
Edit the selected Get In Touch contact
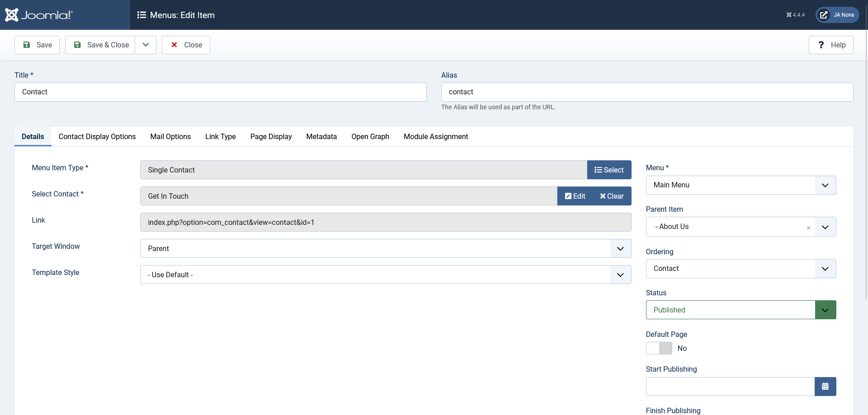click(575, 196)
